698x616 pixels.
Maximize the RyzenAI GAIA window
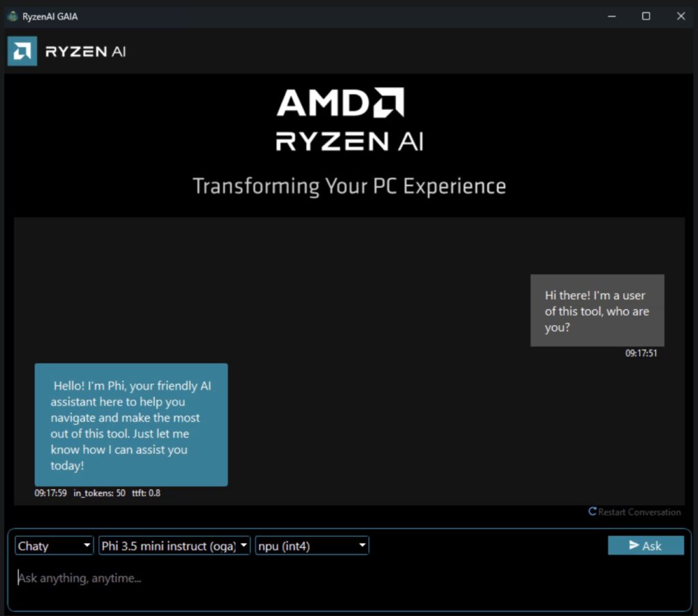pos(646,16)
